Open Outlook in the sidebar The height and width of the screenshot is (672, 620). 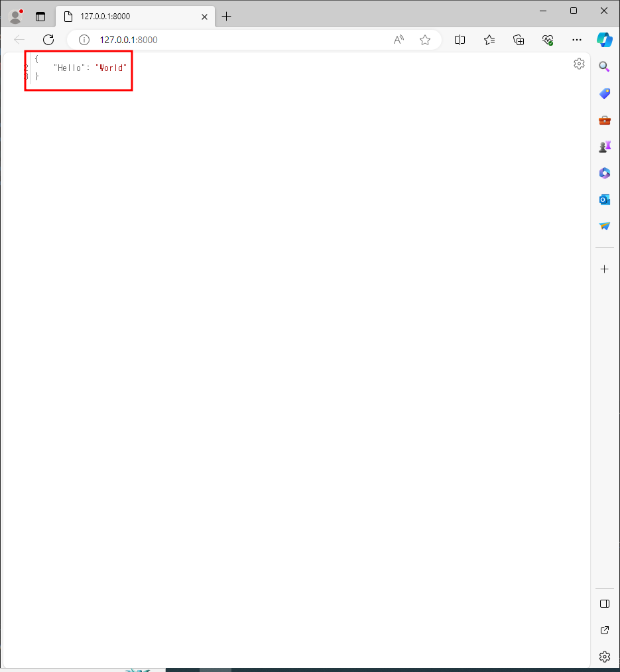[x=605, y=200]
